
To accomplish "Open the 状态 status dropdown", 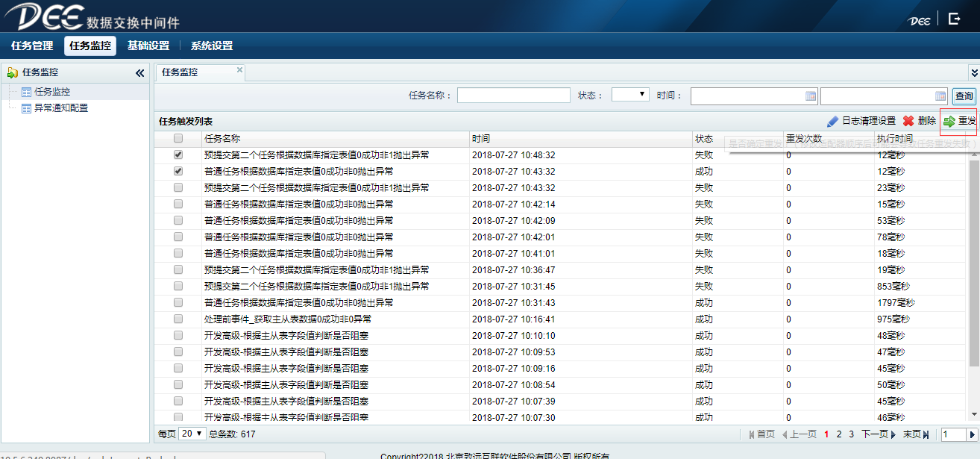I will (630, 95).
